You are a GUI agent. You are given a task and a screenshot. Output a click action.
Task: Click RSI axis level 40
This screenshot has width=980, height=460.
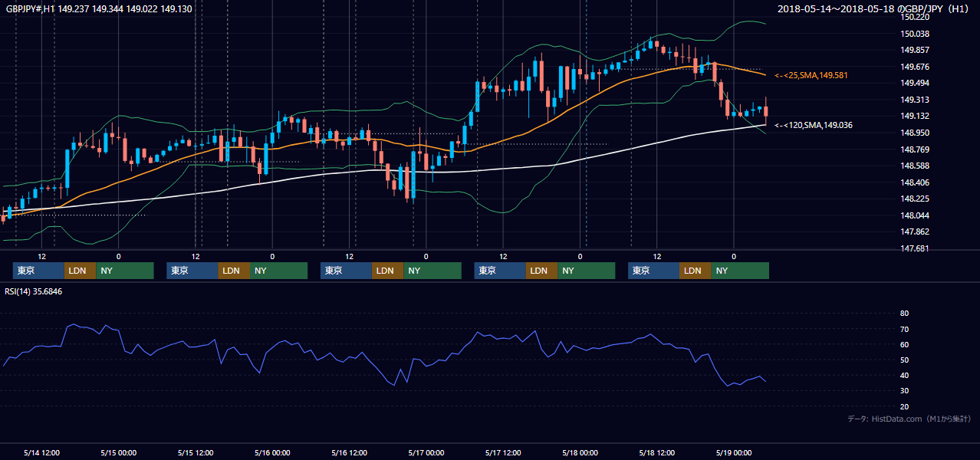(904, 375)
